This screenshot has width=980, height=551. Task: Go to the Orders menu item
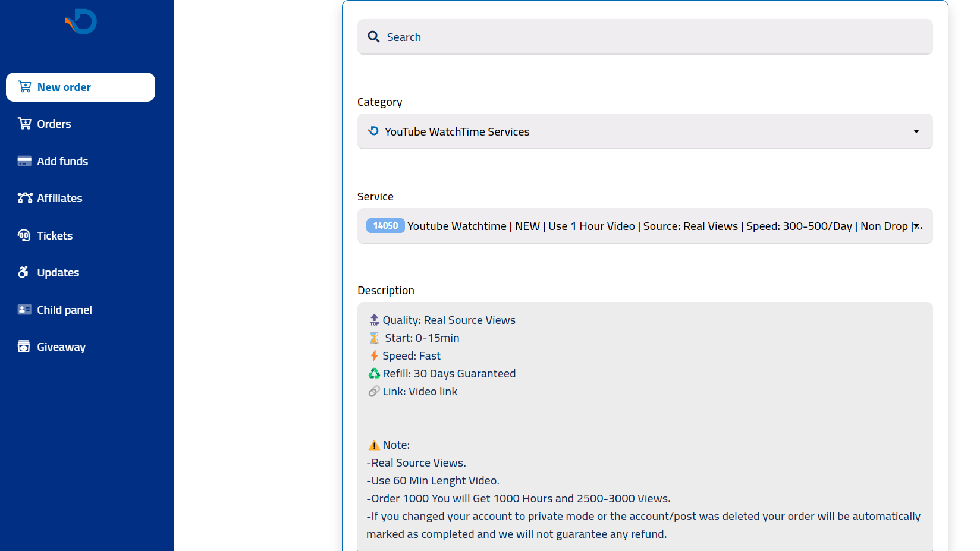point(54,124)
